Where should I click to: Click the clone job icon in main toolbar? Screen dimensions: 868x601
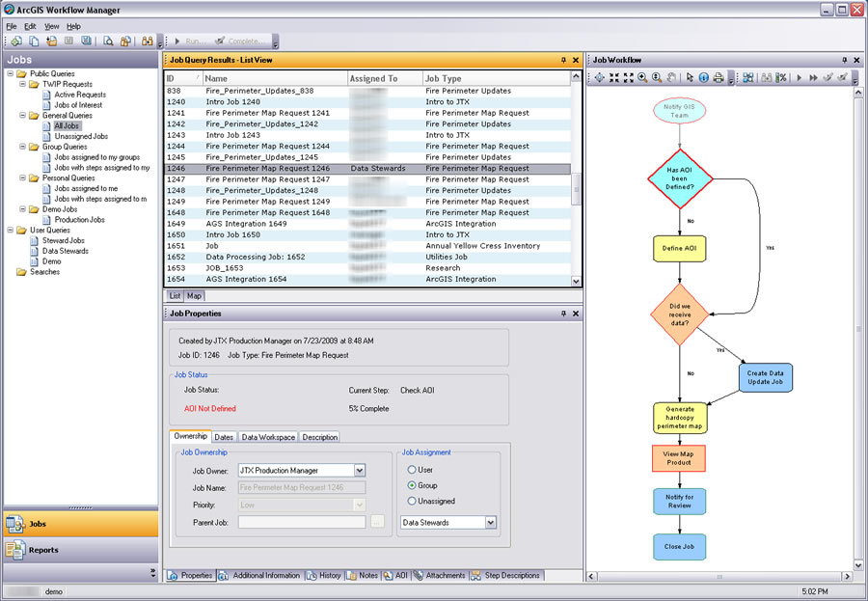[x=34, y=41]
